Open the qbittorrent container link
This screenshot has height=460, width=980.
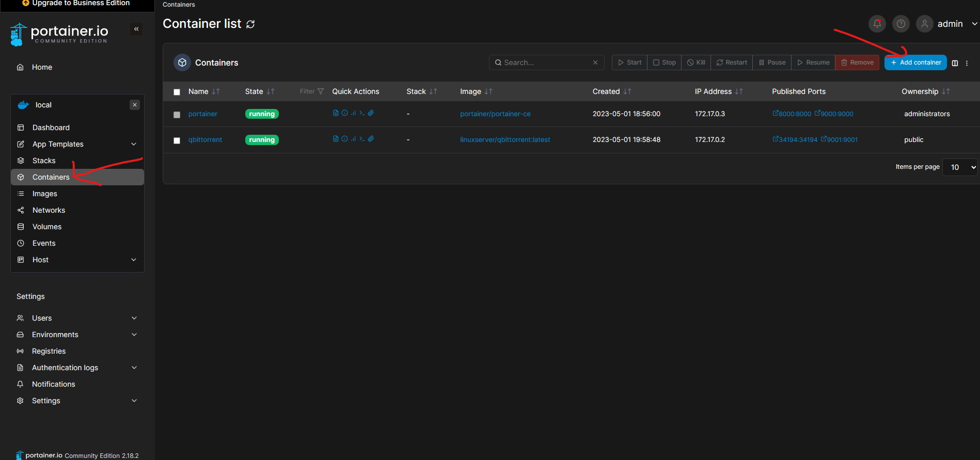pos(205,139)
